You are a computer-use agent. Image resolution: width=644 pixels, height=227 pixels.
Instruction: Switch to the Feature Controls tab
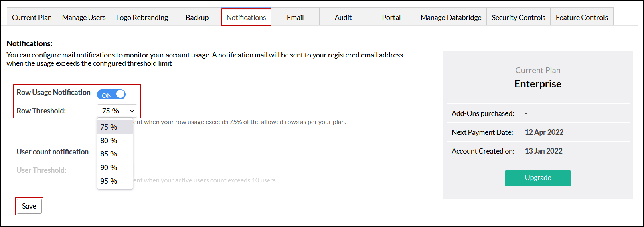coord(581,18)
